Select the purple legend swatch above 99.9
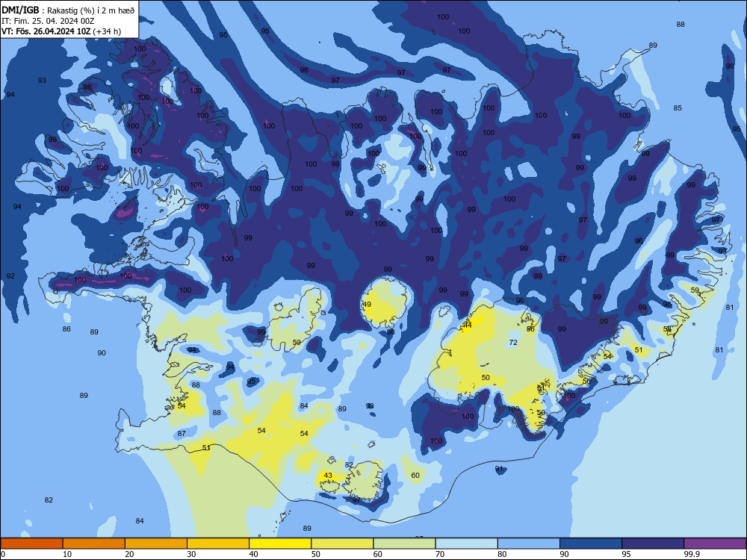This screenshot has width=747, height=560. [x=715, y=544]
